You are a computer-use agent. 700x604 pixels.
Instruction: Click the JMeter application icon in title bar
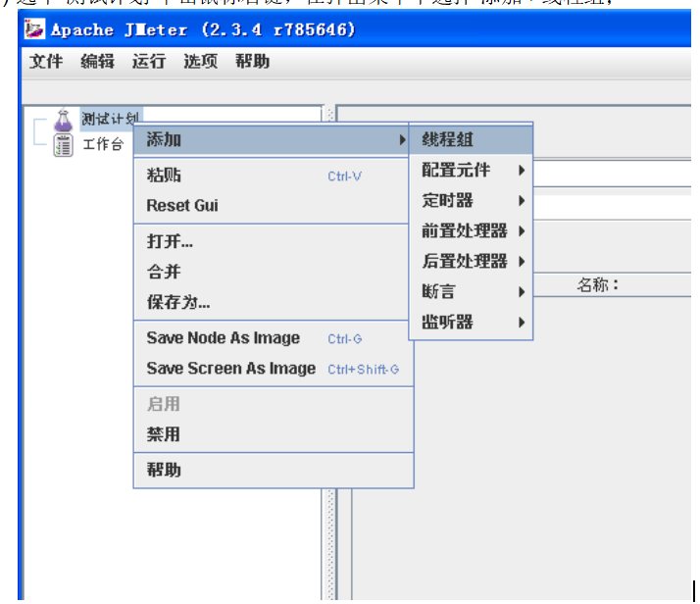[34, 29]
